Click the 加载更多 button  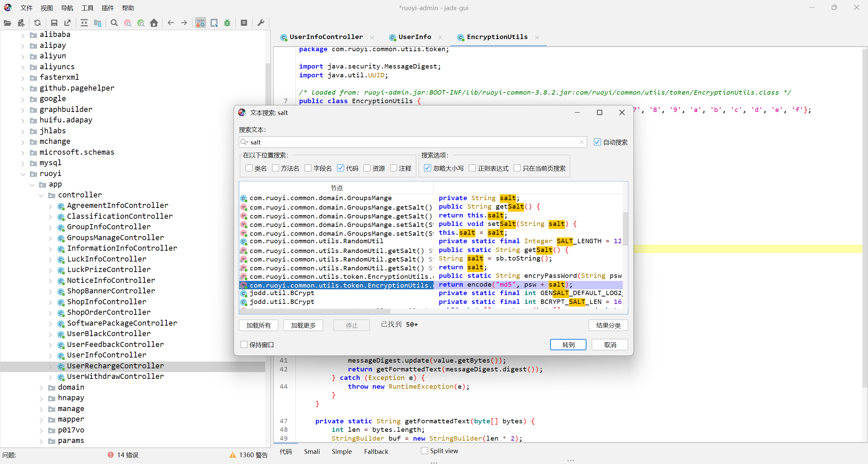pos(303,325)
